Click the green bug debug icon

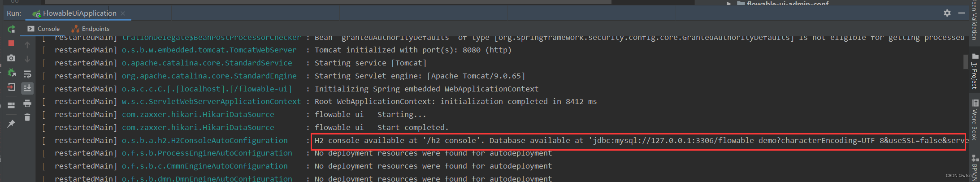pos(11,73)
